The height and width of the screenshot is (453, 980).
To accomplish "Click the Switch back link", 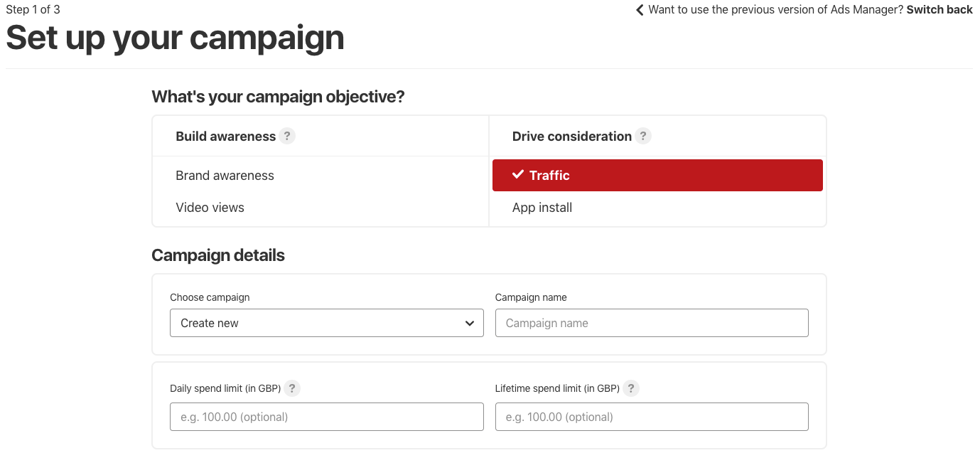I will click(x=939, y=9).
